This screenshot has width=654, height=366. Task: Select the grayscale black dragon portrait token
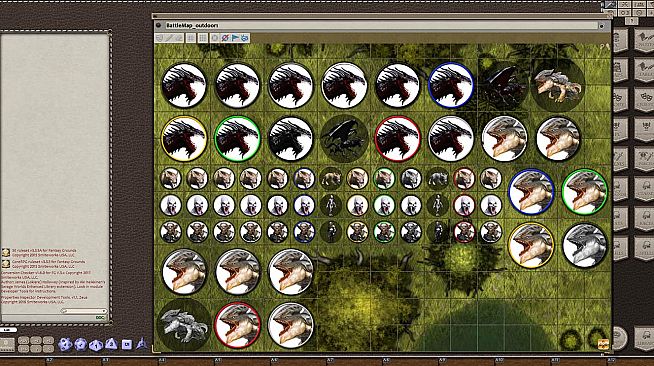pos(291,138)
